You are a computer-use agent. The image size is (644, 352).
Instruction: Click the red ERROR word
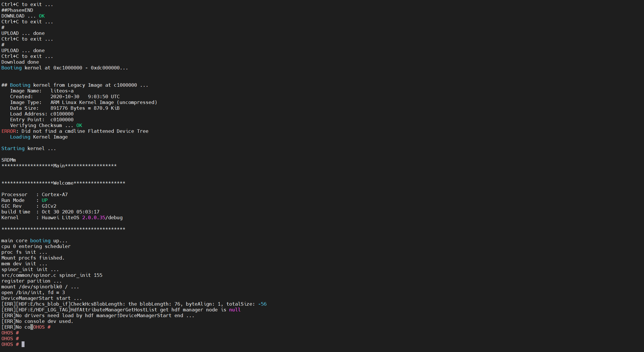pos(9,131)
